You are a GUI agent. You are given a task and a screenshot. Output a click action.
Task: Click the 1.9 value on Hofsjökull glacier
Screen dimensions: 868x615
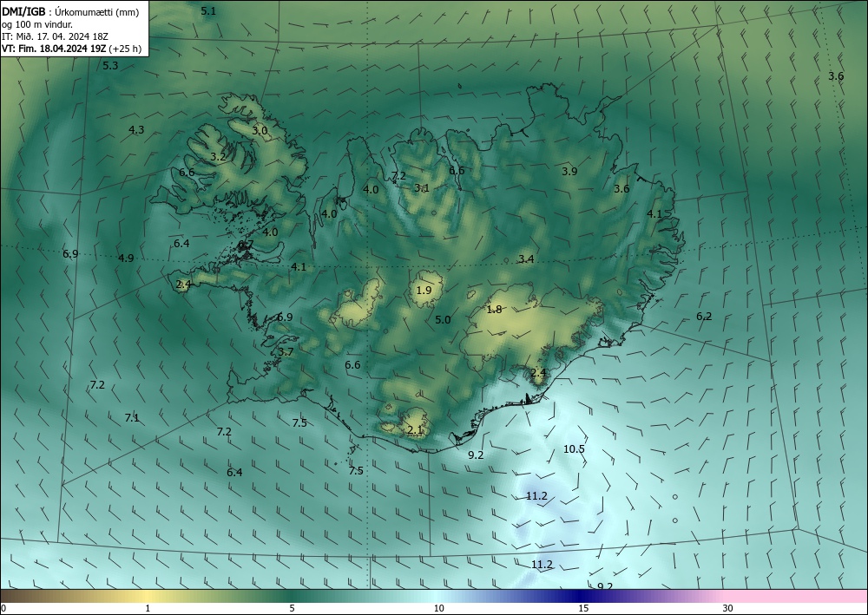[x=424, y=291]
